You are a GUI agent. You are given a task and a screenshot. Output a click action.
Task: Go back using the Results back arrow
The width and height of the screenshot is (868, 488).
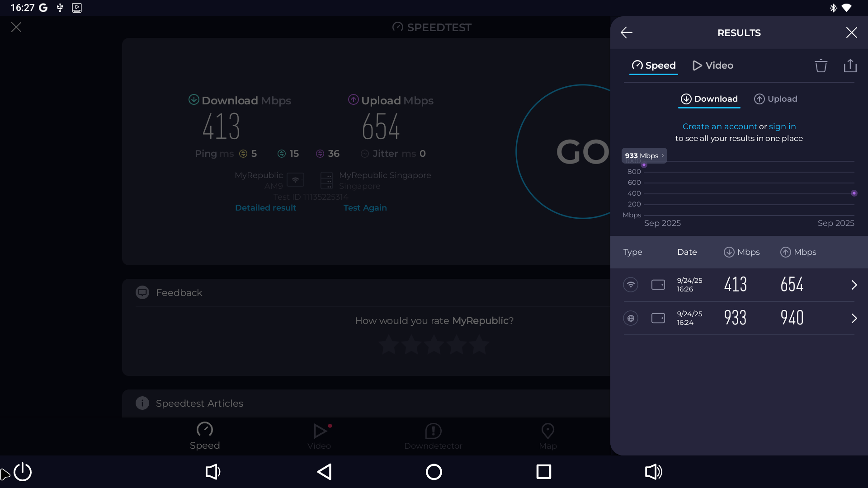click(626, 33)
